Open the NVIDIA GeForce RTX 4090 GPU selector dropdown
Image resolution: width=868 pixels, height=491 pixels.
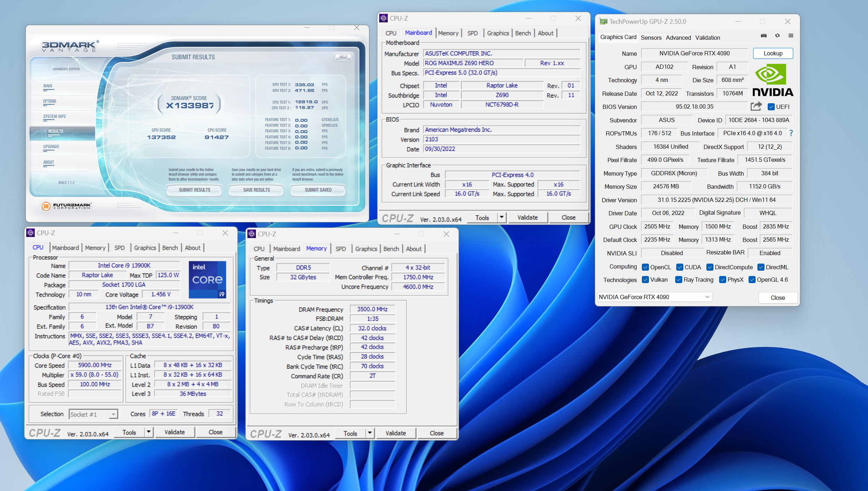click(x=655, y=297)
